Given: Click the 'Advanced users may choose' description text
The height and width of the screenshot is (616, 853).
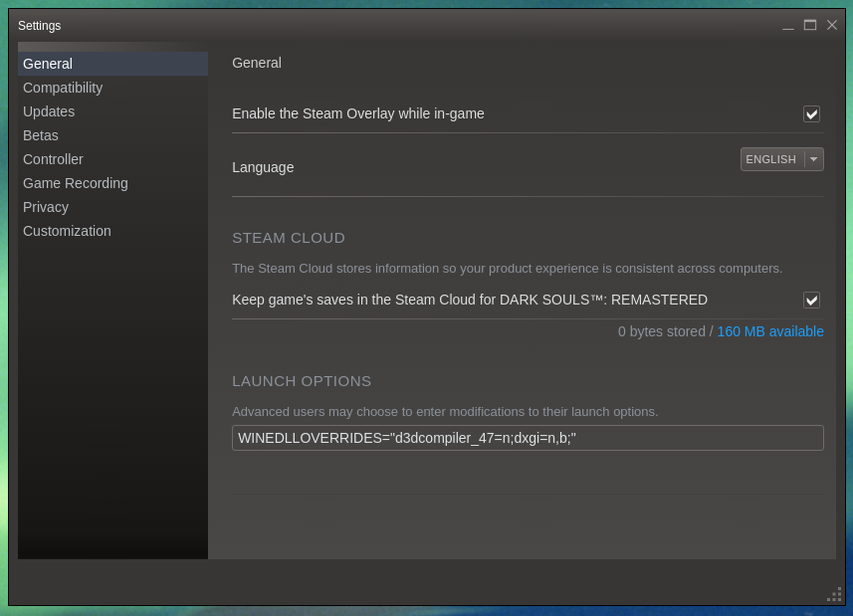Looking at the screenshot, I should point(445,412).
